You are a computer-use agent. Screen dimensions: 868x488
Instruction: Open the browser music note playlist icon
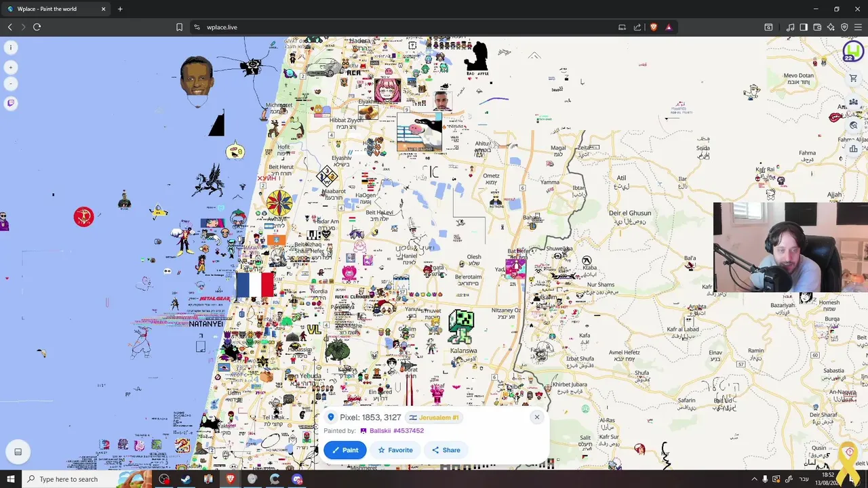point(790,27)
